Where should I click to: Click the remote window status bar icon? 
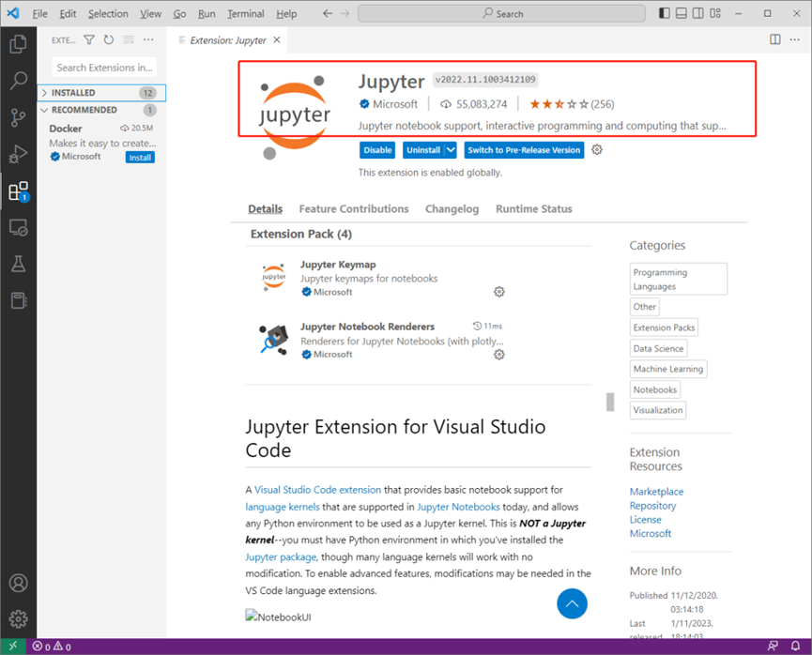click(13, 646)
